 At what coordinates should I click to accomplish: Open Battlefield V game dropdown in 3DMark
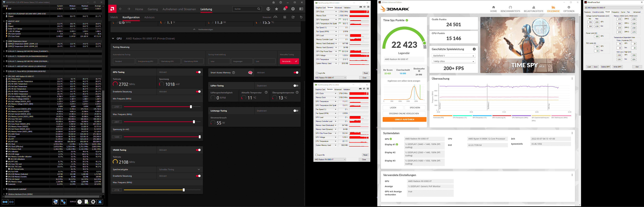click(454, 56)
